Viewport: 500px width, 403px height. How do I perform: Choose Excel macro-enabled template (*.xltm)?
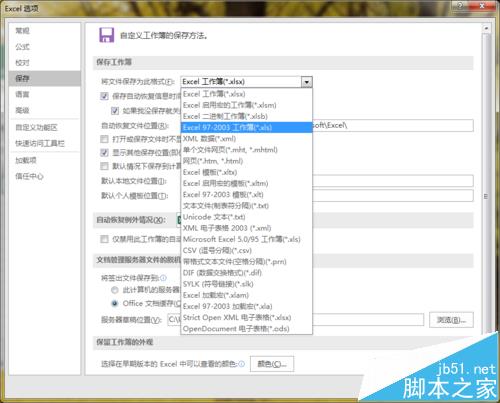coord(247,183)
